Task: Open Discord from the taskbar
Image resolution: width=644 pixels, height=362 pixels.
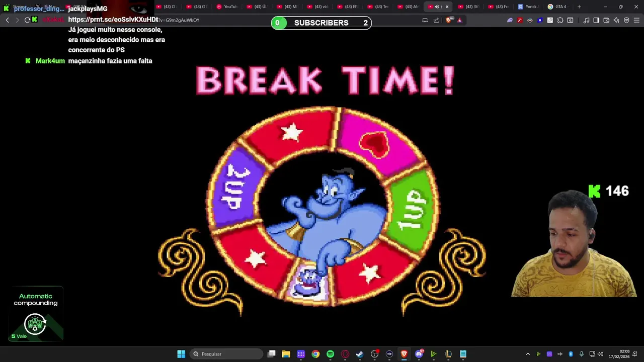Action: 419,354
